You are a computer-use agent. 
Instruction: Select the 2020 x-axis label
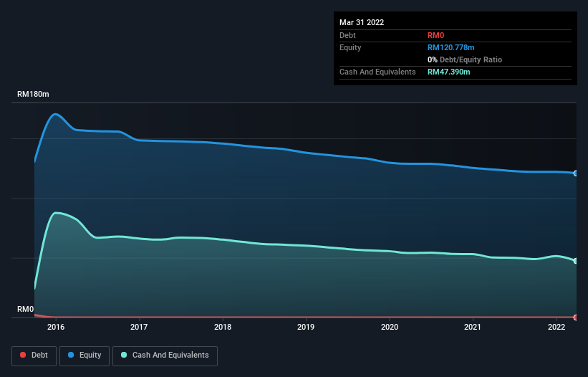pos(390,327)
